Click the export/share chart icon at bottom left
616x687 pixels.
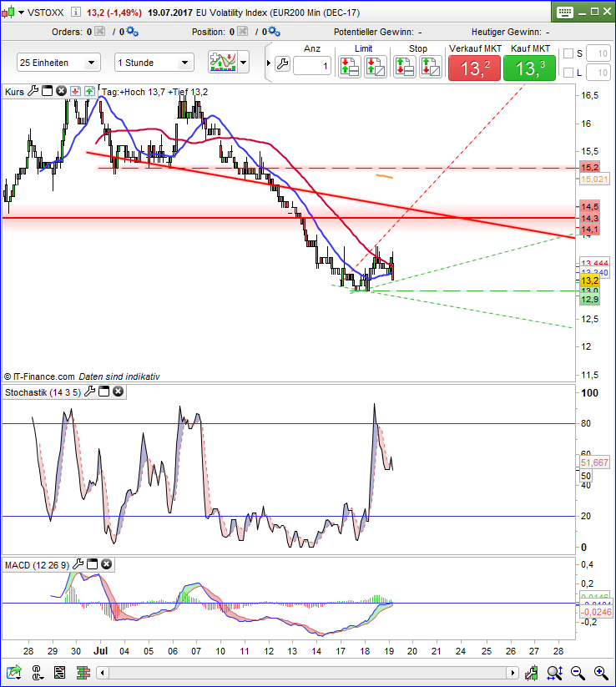(x=13, y=672)
